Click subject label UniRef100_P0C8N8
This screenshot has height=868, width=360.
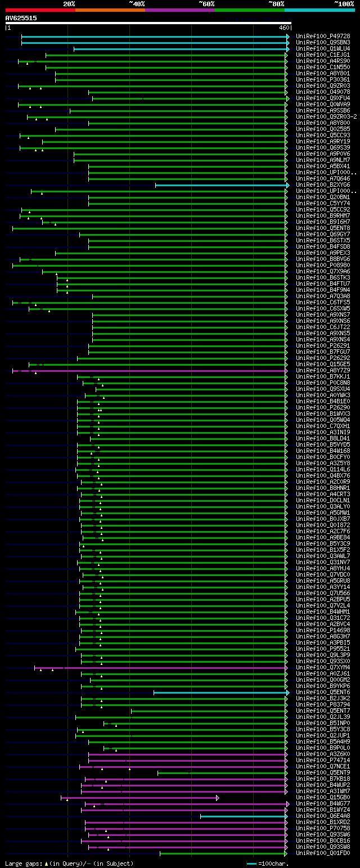click(x=323, y=383)
